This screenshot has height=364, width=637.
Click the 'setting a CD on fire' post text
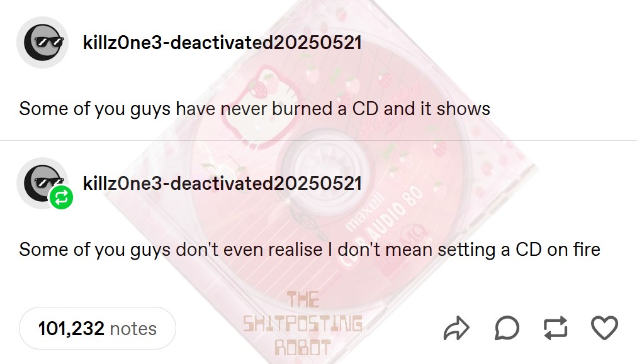310,250
